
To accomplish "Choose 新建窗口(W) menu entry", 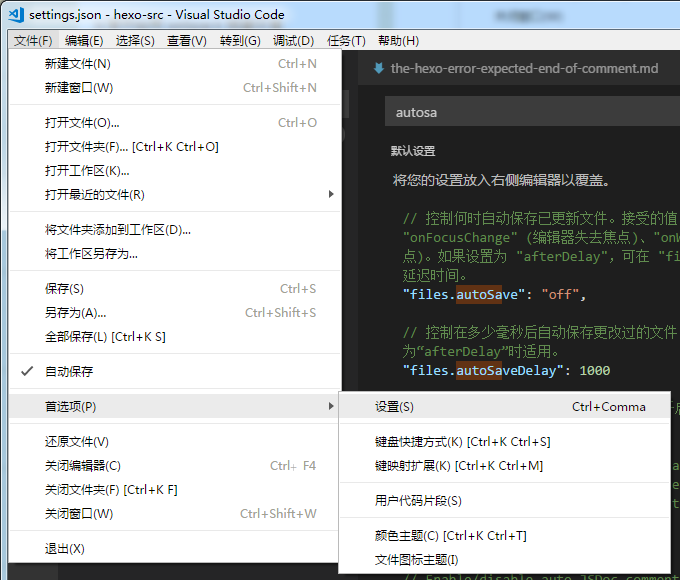I will (175, 88).
